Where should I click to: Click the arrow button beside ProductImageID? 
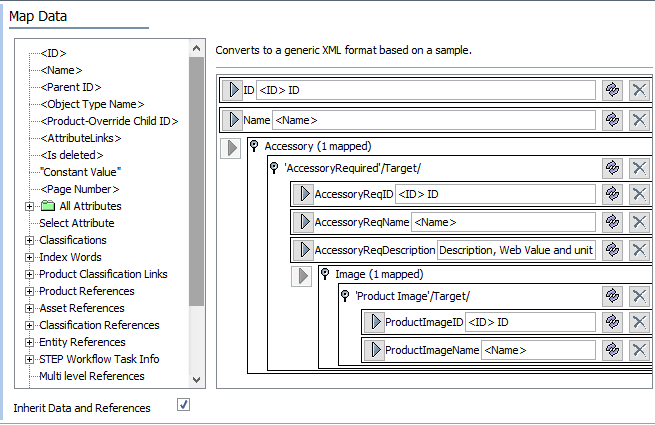click(x=374, y=322)
